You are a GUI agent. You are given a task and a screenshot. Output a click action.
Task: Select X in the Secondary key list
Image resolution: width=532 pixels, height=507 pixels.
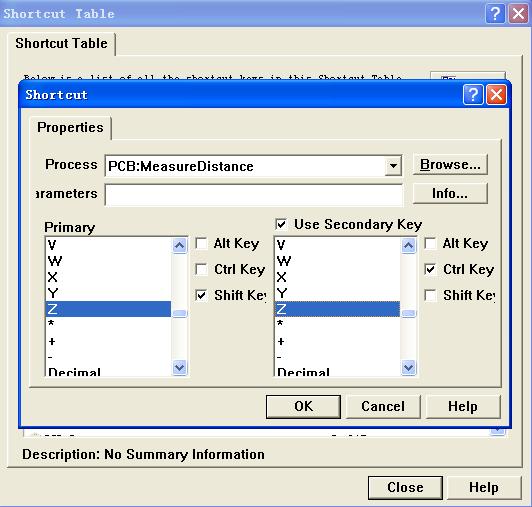(x=337, y=277)
